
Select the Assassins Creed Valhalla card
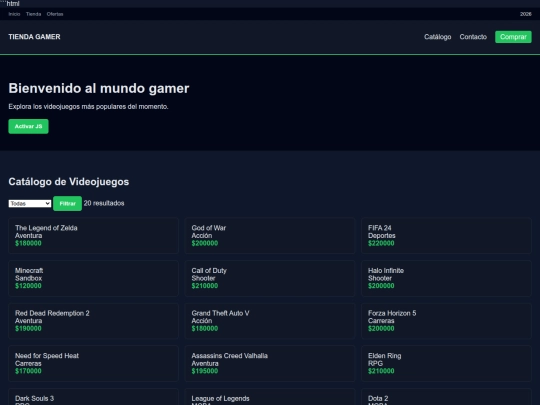click(x=270, y=363)
